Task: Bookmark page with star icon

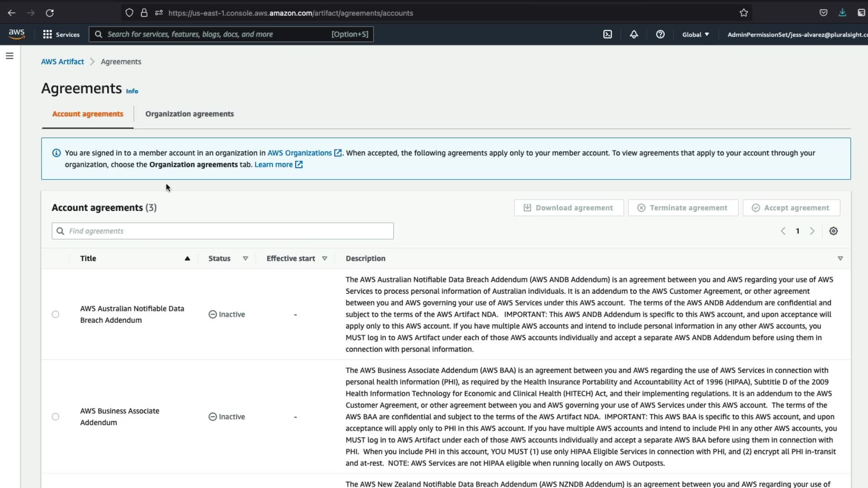Action: (x=744, y=13)
